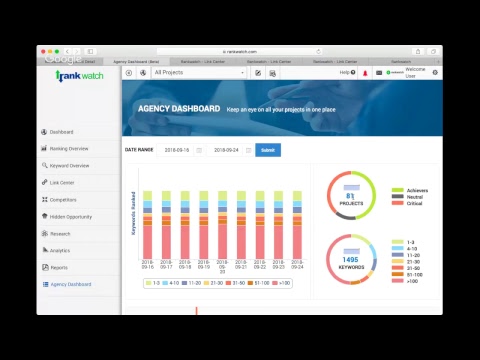Screen dimensions: 480x360
Task: Open a new Safari tab with plus
Action: click(438, 62)
